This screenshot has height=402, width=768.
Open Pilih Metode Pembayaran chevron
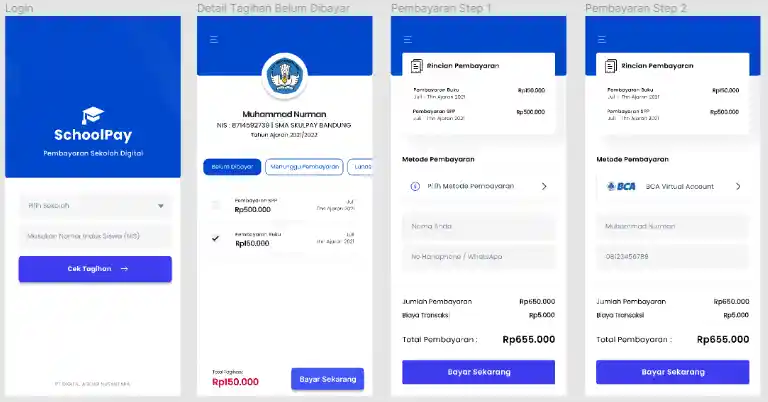(x=544, y=187)
